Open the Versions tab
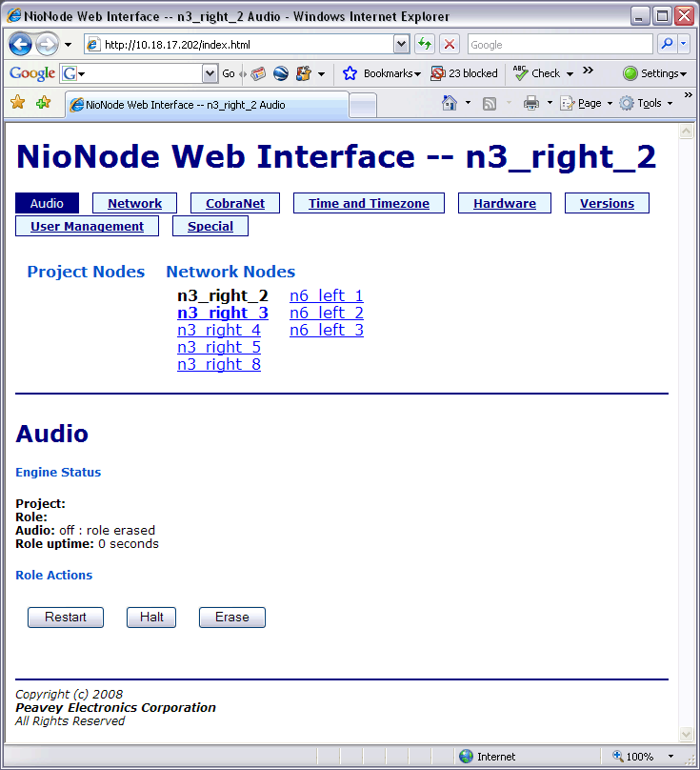Viewport: 700px width, 770px height. pos(607,203)
